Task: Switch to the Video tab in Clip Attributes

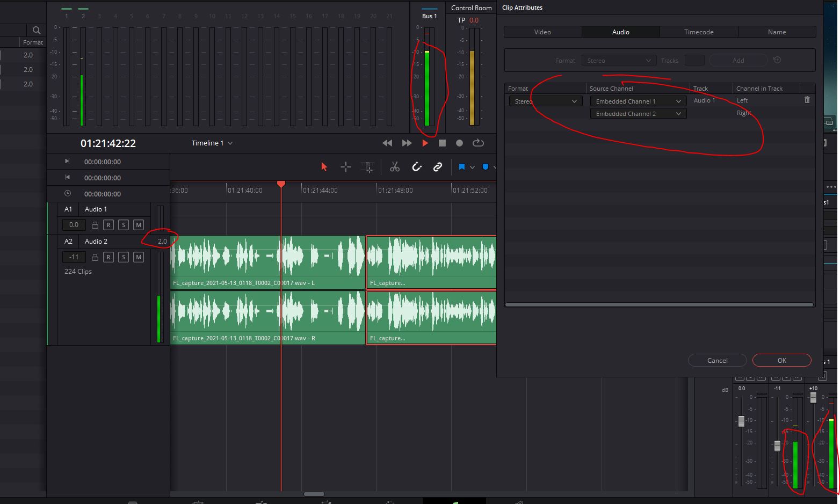Action: point(542,32)
